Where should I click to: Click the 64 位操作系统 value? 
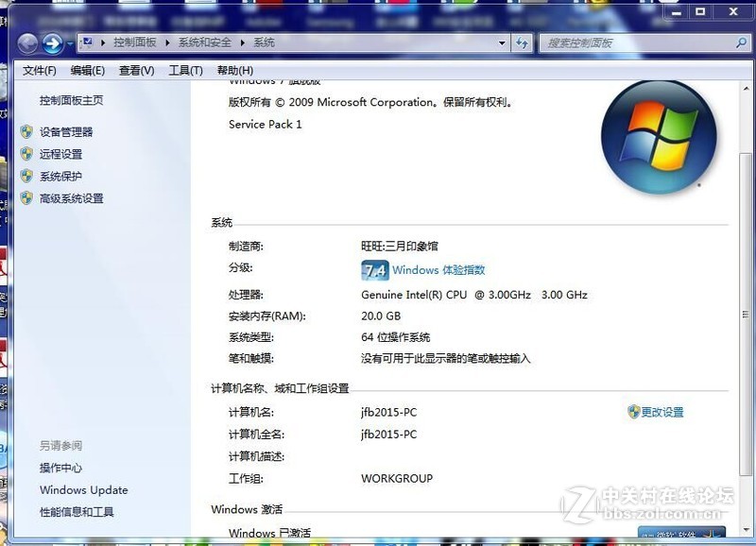[395, 337]
